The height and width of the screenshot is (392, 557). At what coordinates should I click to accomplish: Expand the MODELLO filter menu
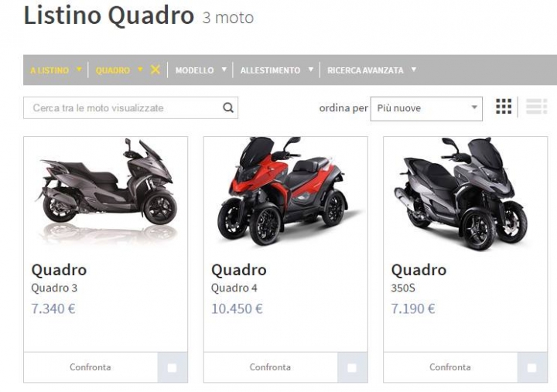200,70
